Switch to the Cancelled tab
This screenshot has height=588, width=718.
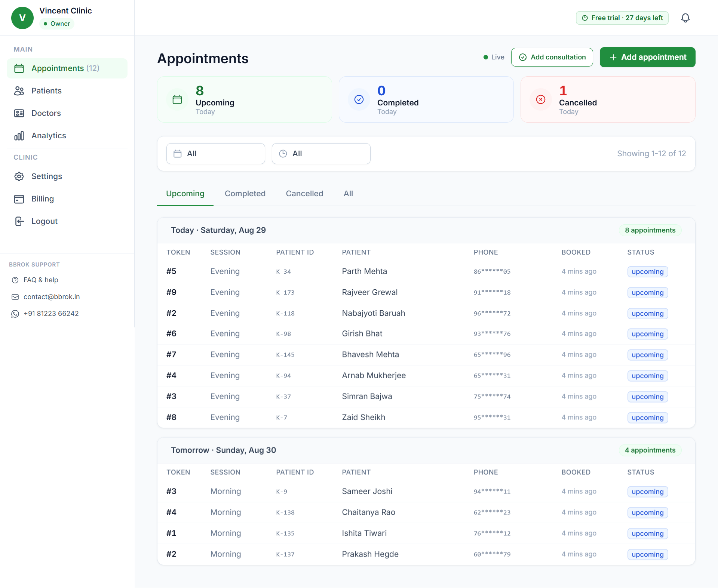304,194
